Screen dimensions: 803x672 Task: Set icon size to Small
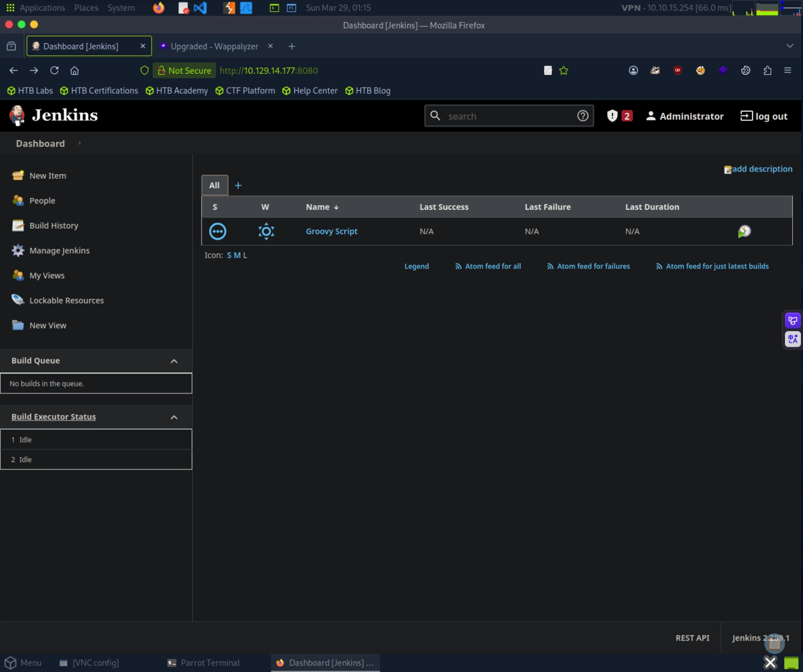229,255
